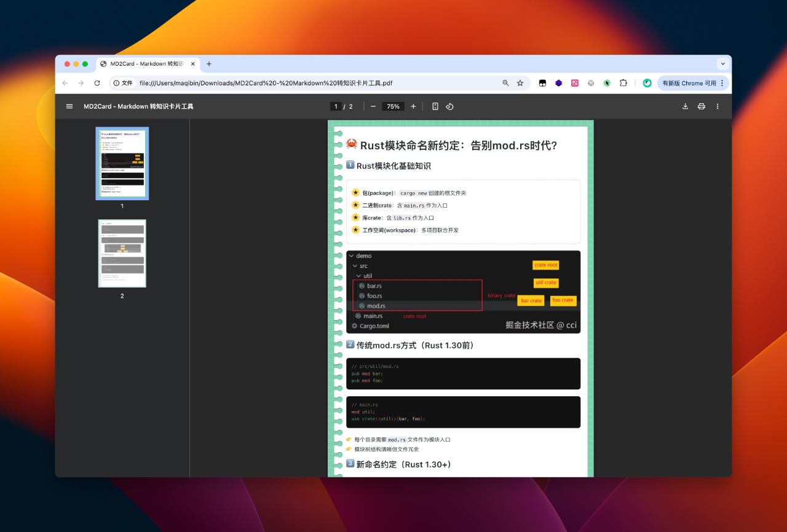This screenshot has height=532, width=787.
Task: Zoom in the PDF with plus button
Action: [x=413, y=106]
